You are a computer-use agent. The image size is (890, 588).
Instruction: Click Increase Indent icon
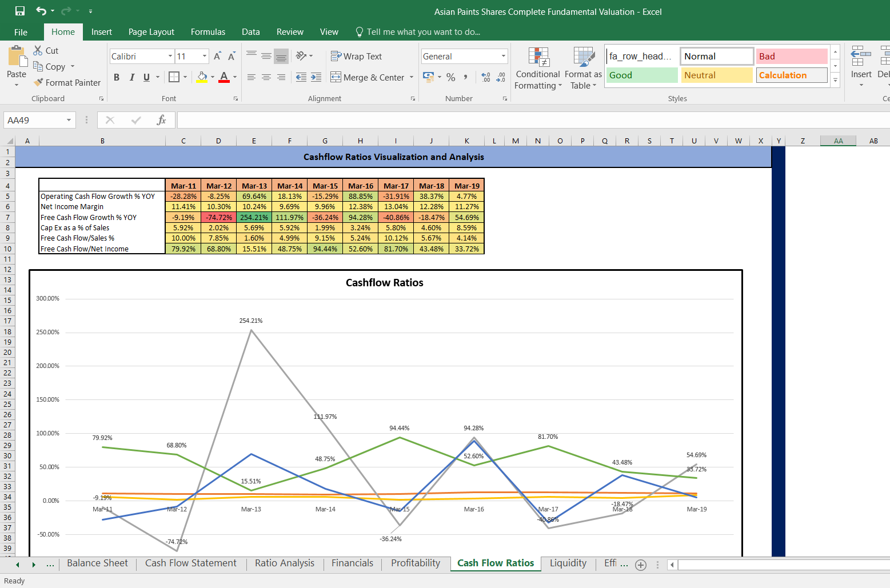[316, 77]
